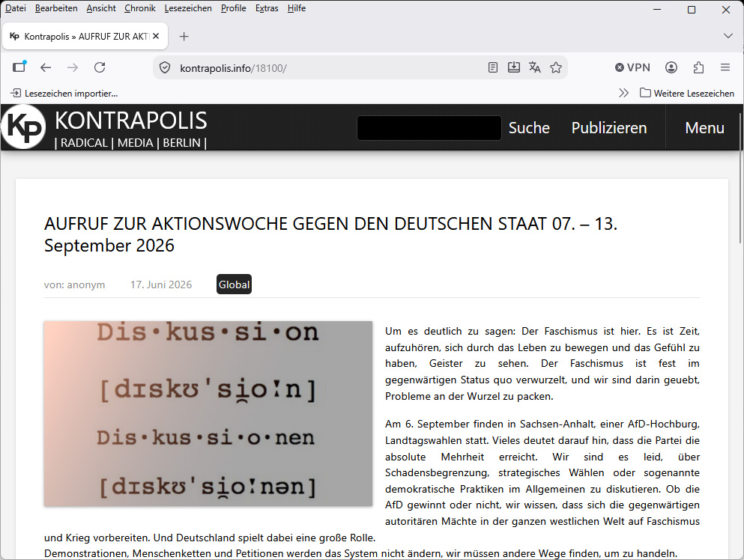Viewport: 744px width, 560px height.
Task: Reload the current page
Action: tap(100, 67)
